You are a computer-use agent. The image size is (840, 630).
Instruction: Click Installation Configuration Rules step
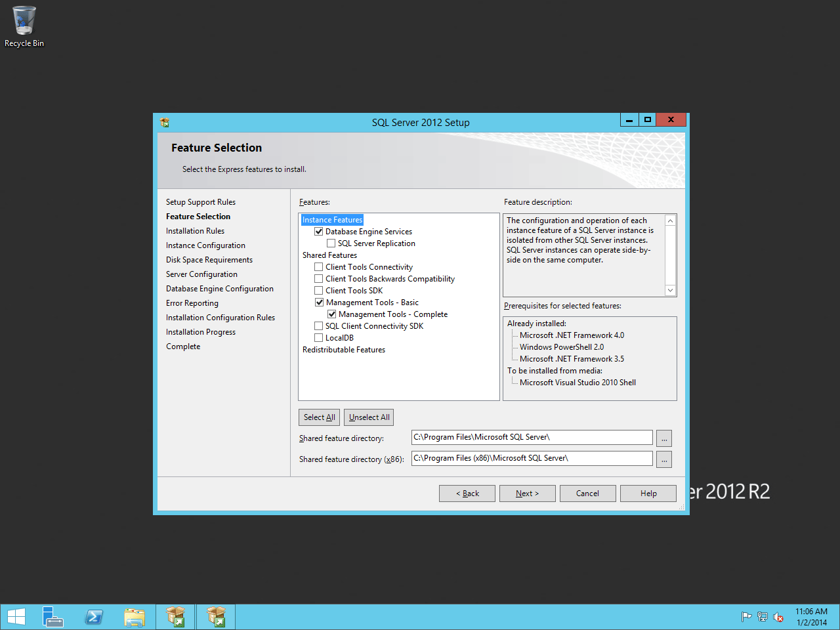point(220,318)
